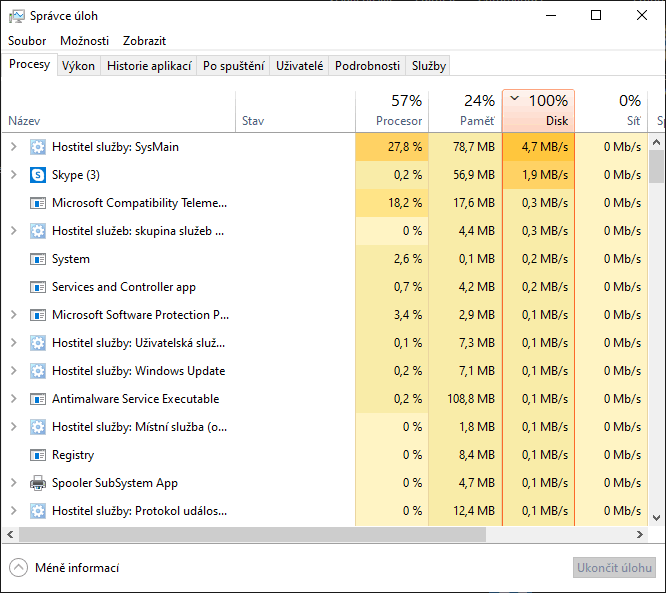Click the Ukončit úlohu button

[x=615, y=568]
